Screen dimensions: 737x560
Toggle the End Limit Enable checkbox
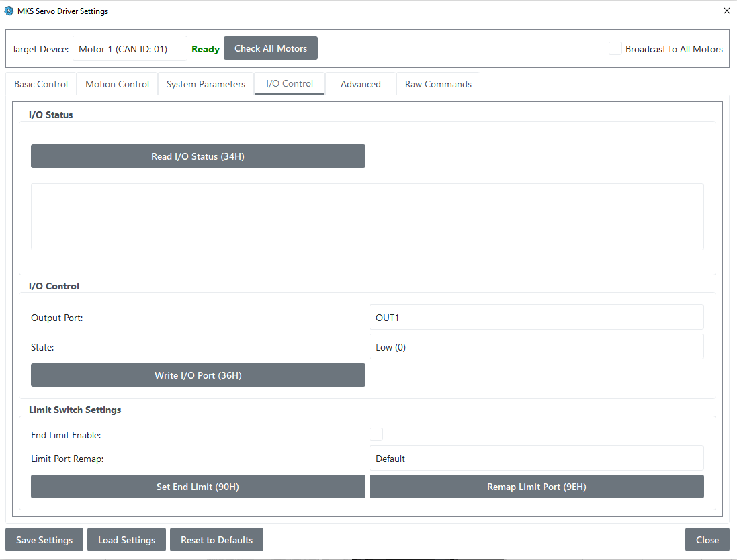[x=376, y=434]
